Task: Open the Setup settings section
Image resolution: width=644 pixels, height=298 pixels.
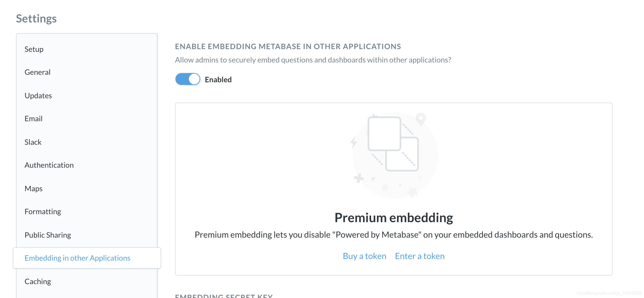Action: (34, 49)
